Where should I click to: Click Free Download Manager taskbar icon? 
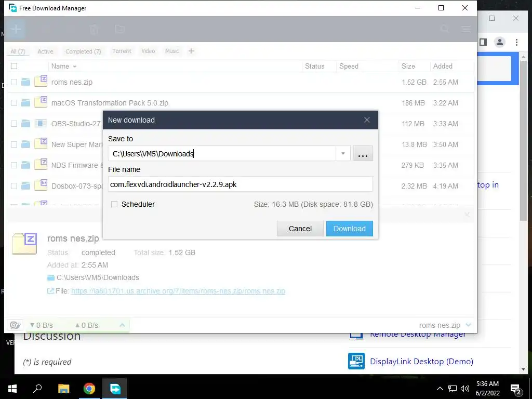[x=115, y=389]
